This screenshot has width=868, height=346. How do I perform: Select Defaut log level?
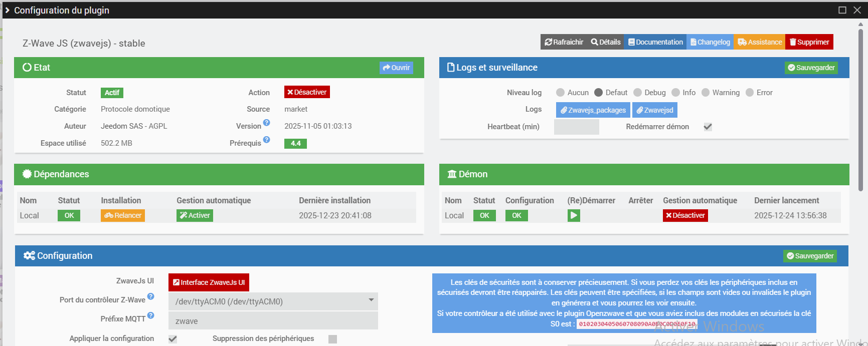pyautogui.click(x=598, y=93)
